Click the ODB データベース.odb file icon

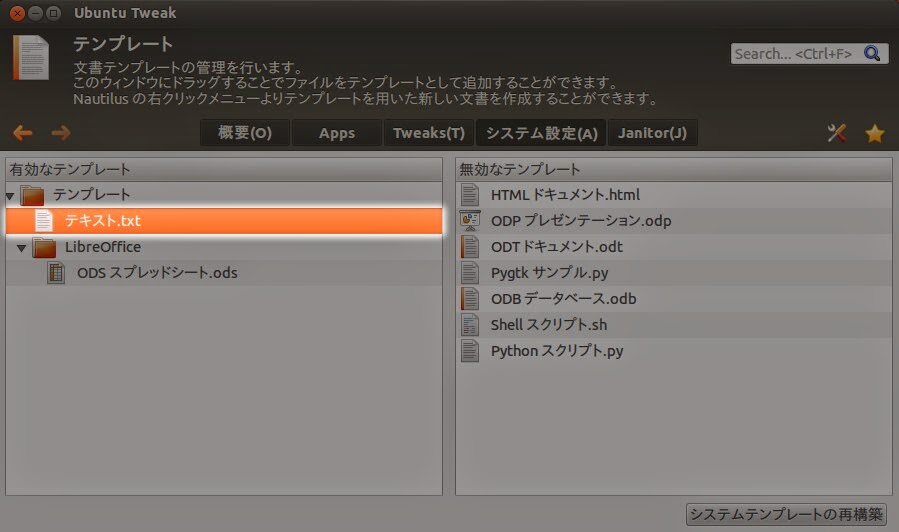(470, 299)
